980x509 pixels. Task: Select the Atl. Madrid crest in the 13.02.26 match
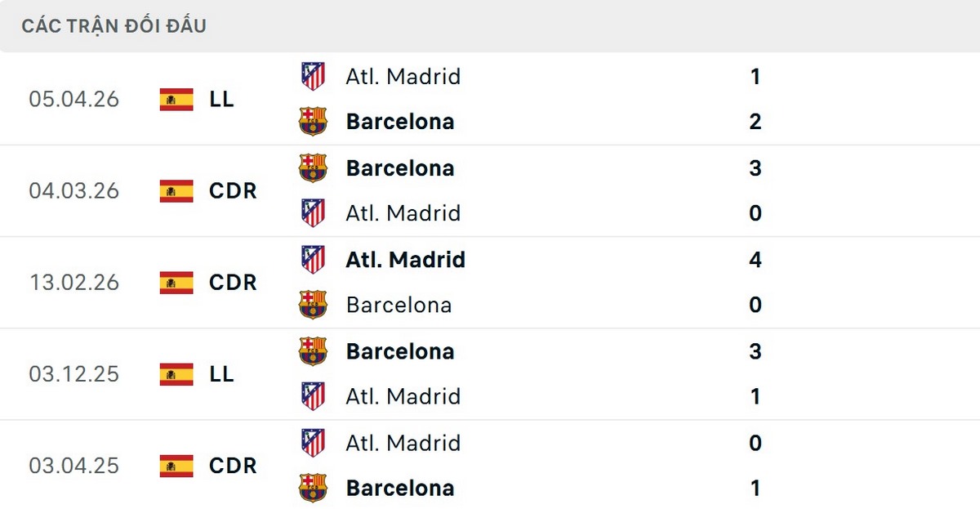(x=313, y=260)
